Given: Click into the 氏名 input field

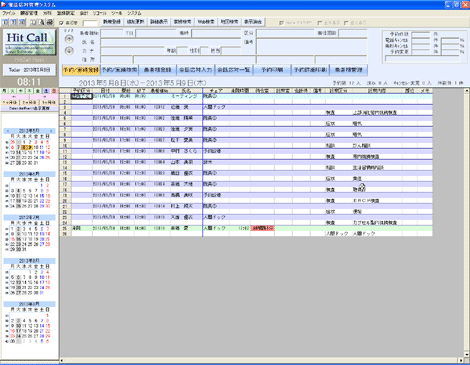Looking at the screenshot, I should pyautogui.click(x=170, y=42).
